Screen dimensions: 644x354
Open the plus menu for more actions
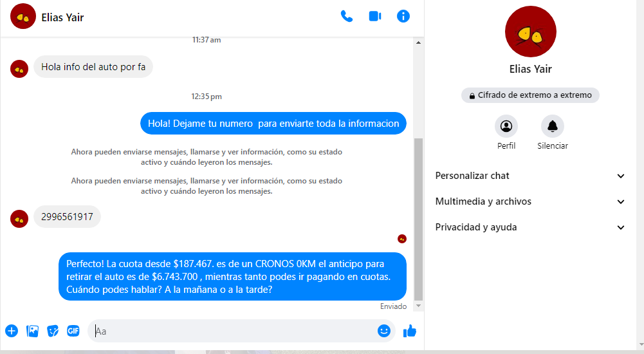click(12, 331)
